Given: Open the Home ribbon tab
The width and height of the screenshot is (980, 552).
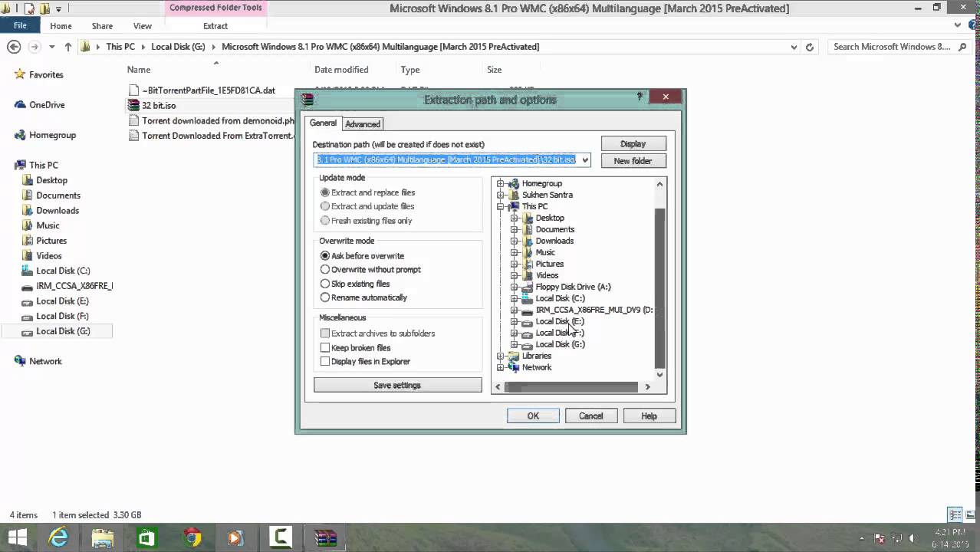Looking at the screenshot, I should click(61, 25).
